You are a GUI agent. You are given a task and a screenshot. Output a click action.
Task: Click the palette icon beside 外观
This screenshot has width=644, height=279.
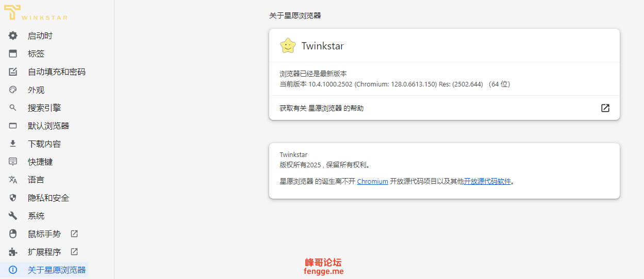[x=13, y=90]
